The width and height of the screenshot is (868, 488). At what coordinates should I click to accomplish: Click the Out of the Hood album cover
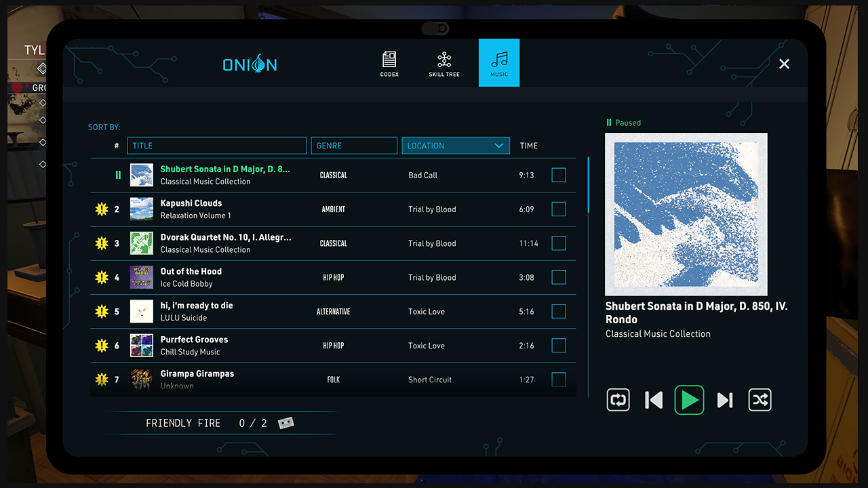142,277
